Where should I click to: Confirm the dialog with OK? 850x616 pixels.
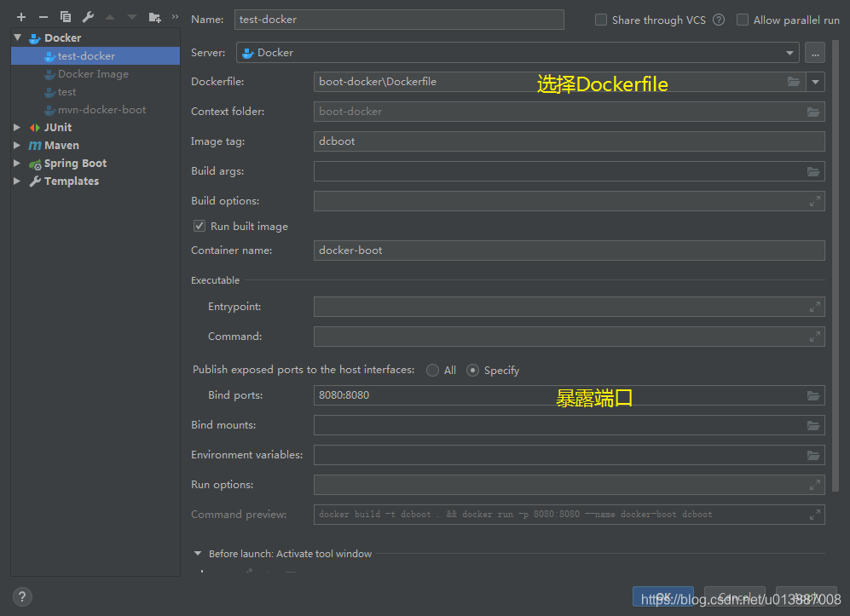663,597
